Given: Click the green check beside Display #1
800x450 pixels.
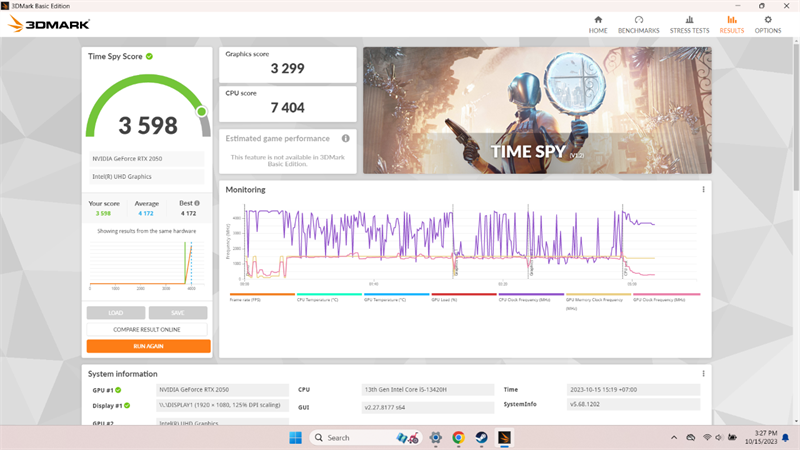Looking at the screenshot, I should tap(127, 406).
